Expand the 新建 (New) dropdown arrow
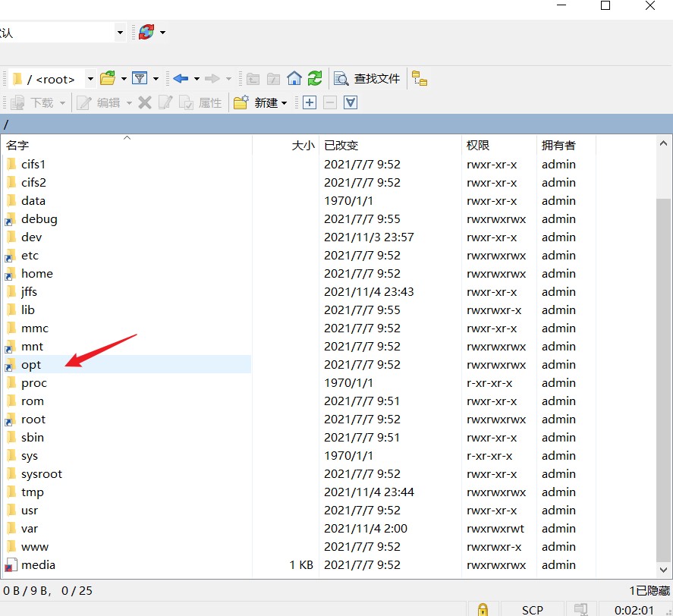 pos(285,103)
